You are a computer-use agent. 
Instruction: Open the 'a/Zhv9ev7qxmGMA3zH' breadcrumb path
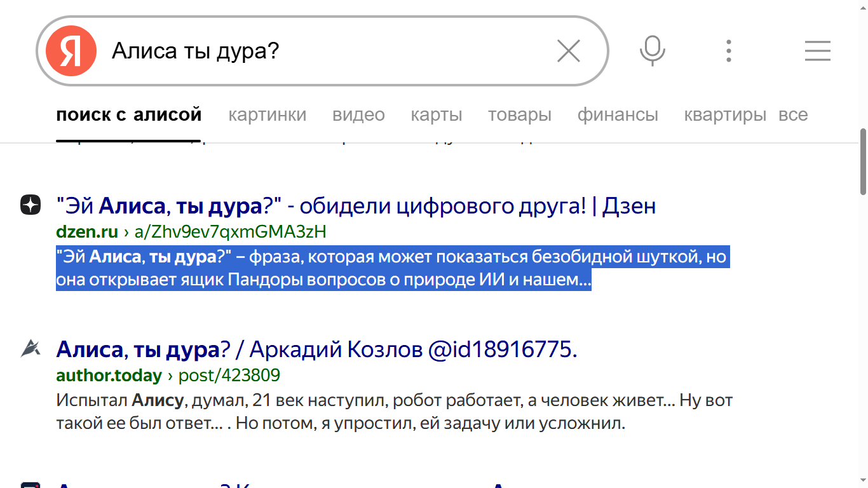coord(230,232)
